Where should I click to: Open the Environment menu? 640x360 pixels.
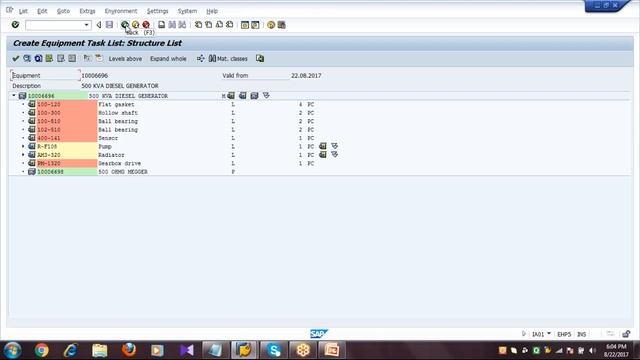pos(121,11)
